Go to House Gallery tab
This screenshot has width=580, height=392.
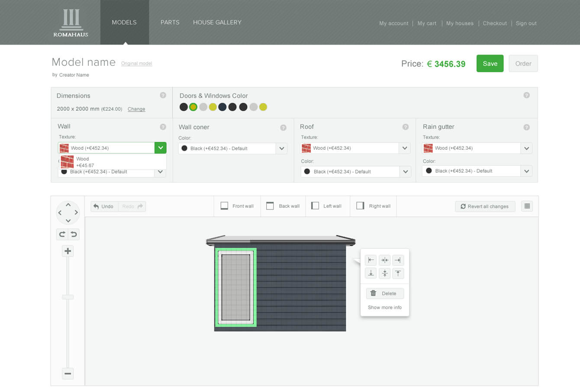217,22
